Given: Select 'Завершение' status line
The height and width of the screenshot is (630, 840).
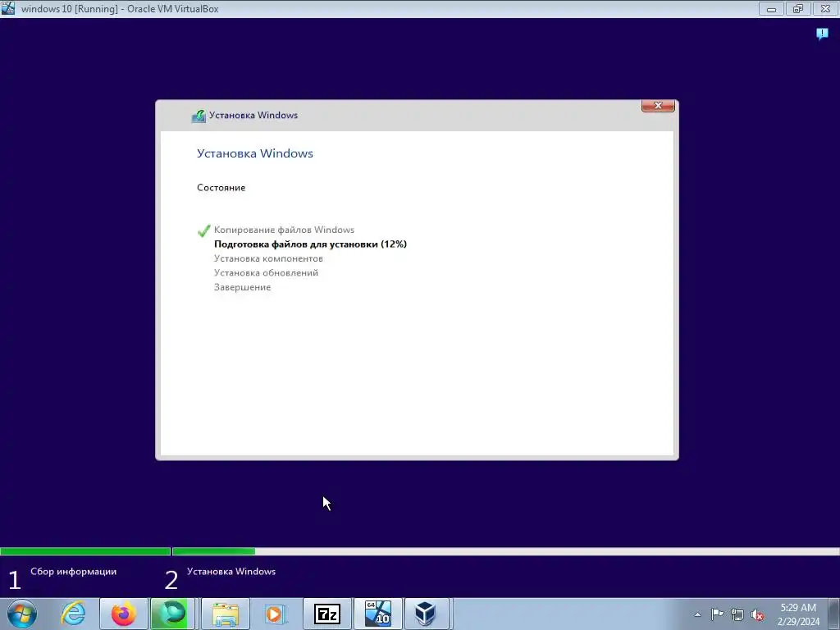Looking at the screenshot, I should [x=243, y=288].
